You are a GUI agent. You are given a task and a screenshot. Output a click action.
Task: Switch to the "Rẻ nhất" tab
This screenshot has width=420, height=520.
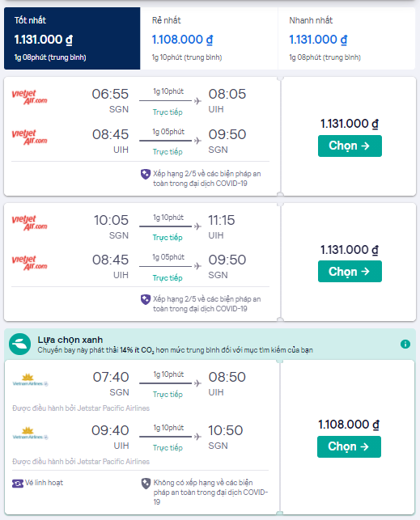point(209,39)
